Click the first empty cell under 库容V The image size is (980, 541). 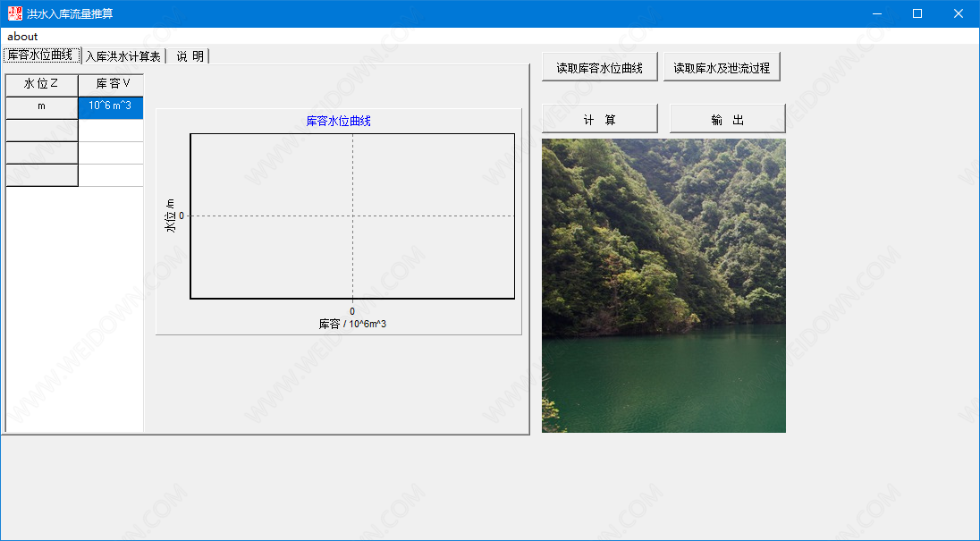click(111, 131)
